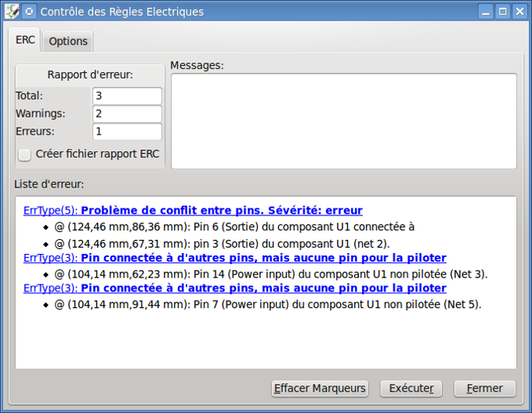Select the Pin 6 (Sortie) error detail line
The image size is (532, 413).
[235, 226]
